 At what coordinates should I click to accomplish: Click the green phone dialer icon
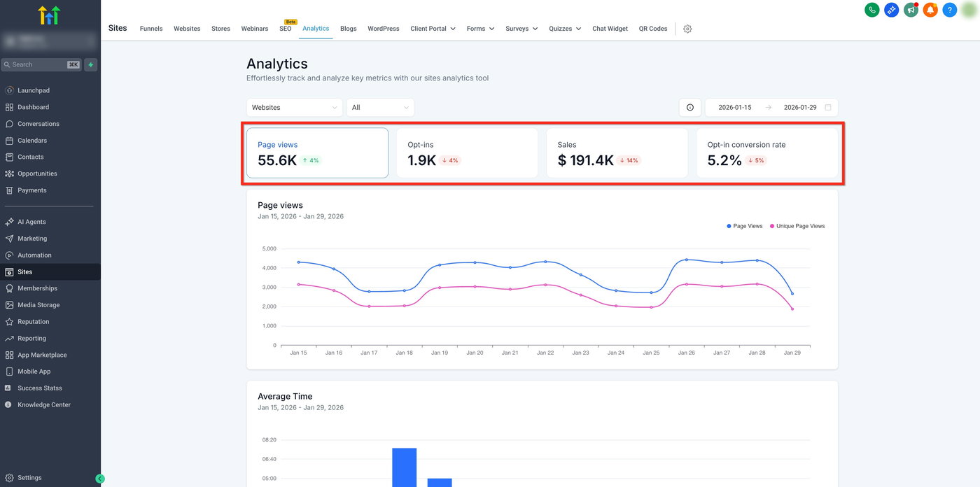pos(871,10)
